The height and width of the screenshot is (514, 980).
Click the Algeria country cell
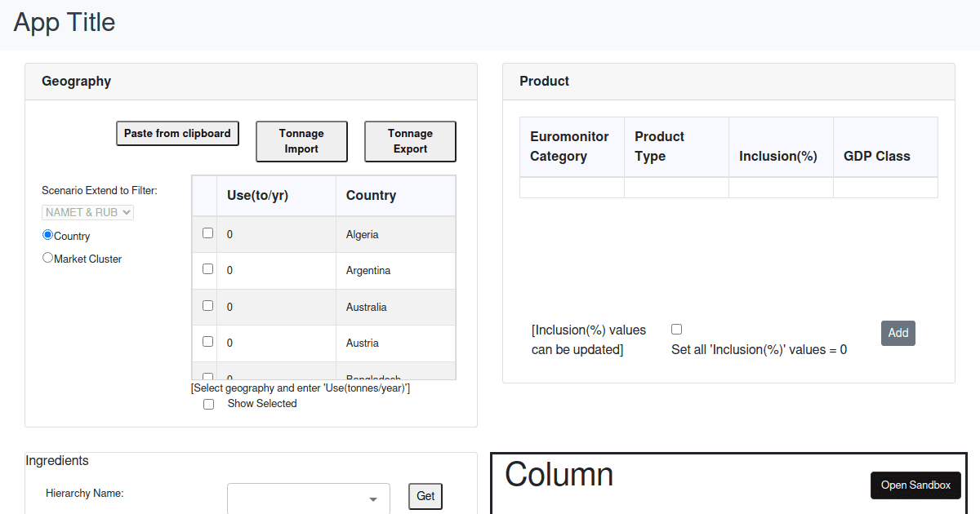click(396, 234)
